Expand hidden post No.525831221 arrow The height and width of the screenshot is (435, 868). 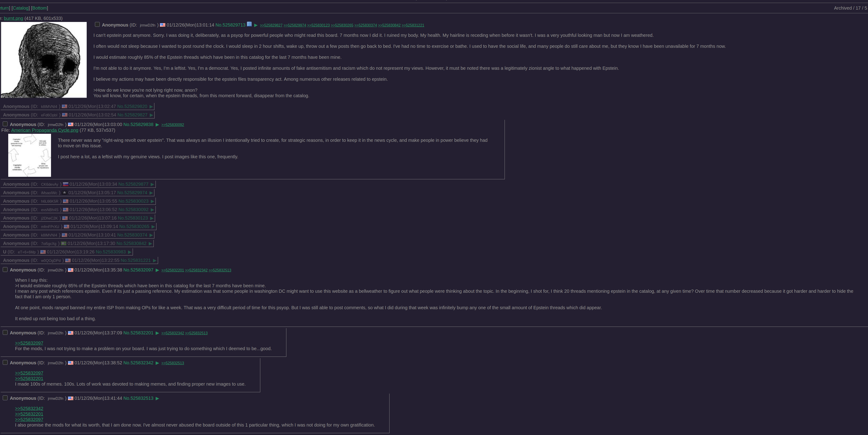tap(154, 260)
